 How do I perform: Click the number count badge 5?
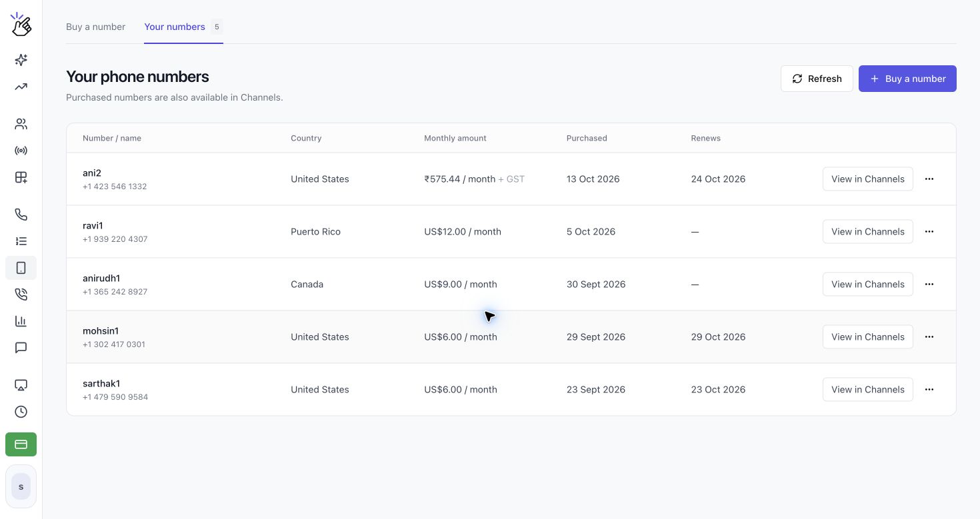(x=217, y=27)
